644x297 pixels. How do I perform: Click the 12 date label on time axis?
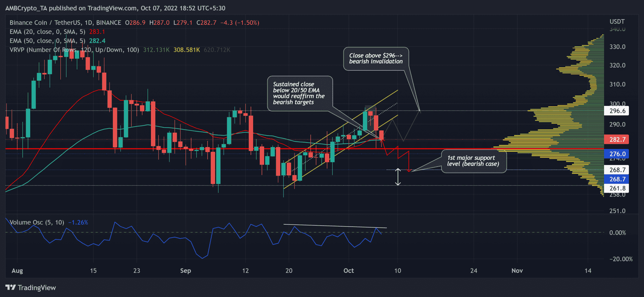[246, 271]
